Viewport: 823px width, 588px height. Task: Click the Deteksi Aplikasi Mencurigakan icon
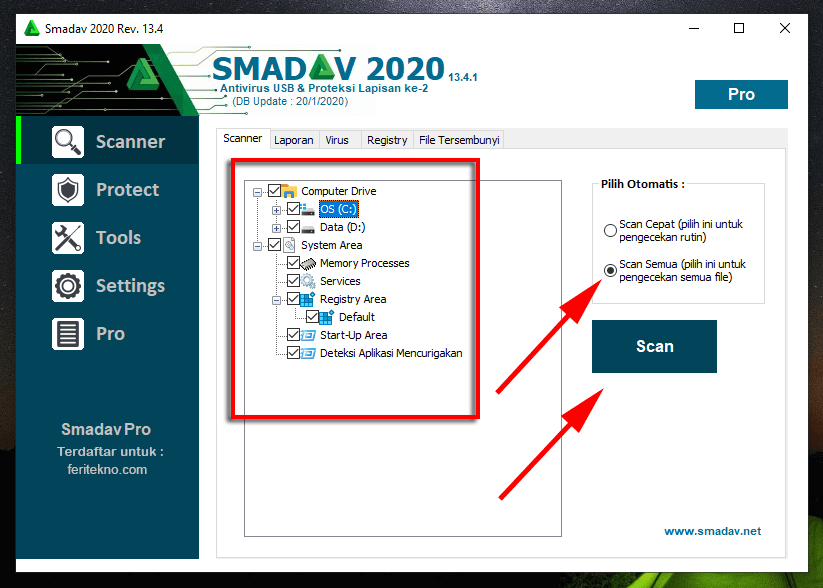tap(308, 353)
